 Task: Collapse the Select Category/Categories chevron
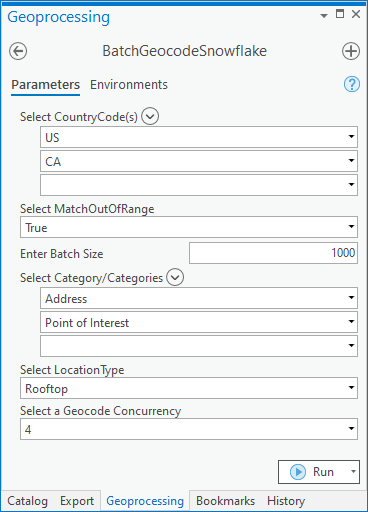click(x=175, y=277)
